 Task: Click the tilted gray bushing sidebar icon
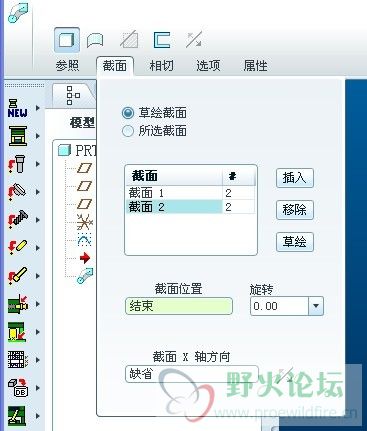(17, 192)
